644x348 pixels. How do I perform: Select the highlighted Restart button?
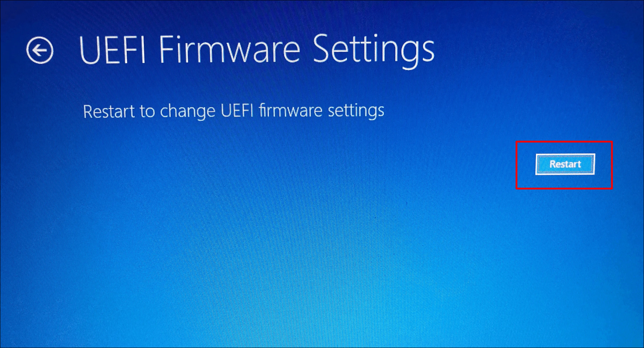click(565, 164)
